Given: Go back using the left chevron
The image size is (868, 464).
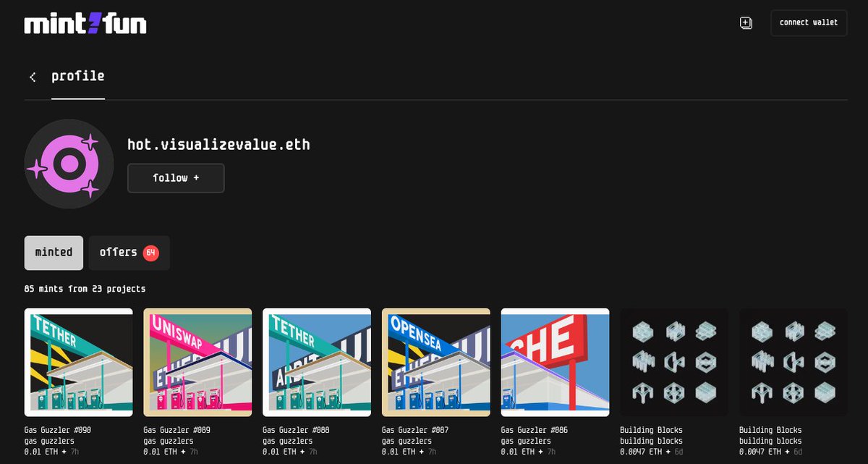Looking at the screenshot, I should [33, 77].
